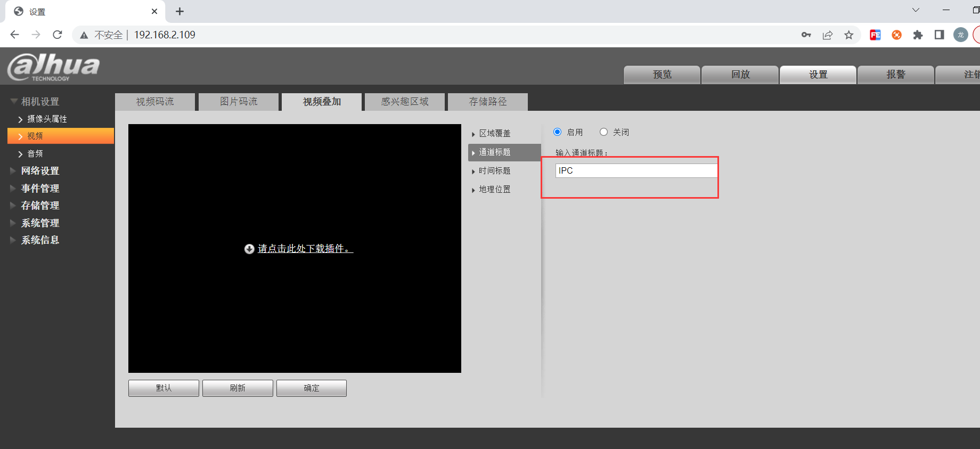Expand the 网络设置 section

point(39,170)
